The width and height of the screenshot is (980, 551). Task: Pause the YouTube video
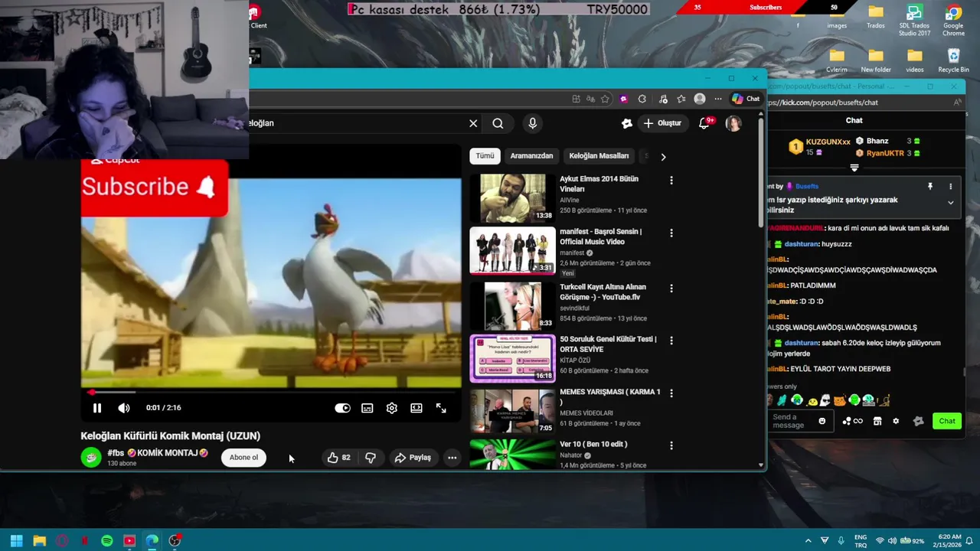(96, 408)
